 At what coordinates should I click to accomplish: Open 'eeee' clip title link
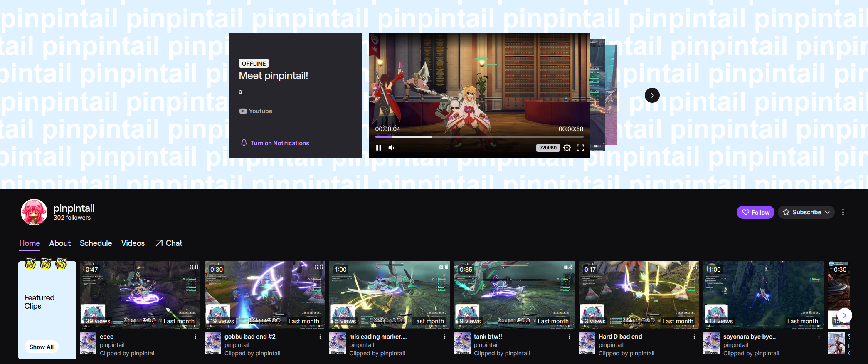pos(106,337)
